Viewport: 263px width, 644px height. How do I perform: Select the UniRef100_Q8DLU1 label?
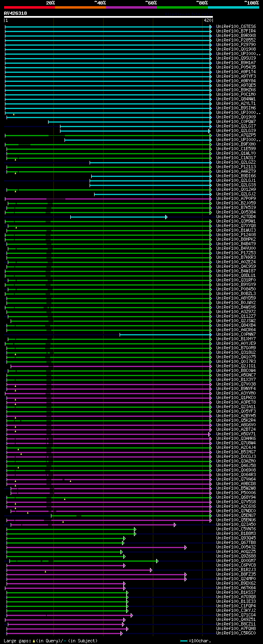pyautogui.click(x=235, y=275)
